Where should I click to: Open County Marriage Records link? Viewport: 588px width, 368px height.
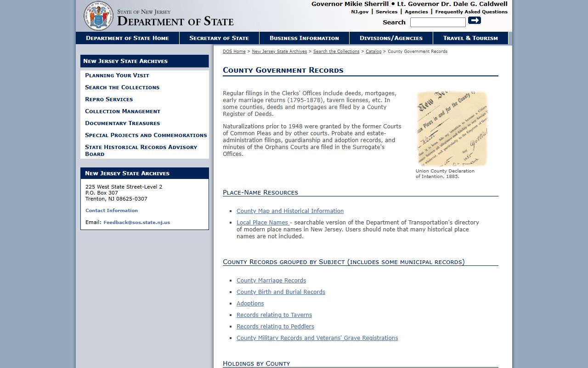coord(271,281)
